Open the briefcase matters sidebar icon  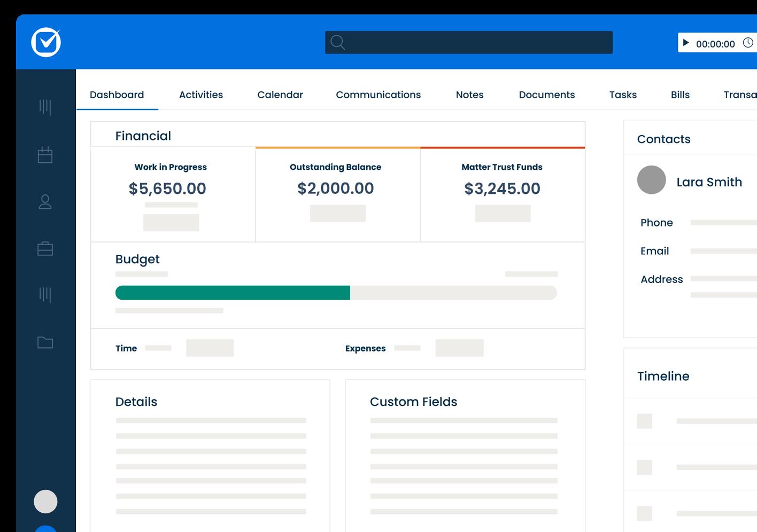(45, 248)
